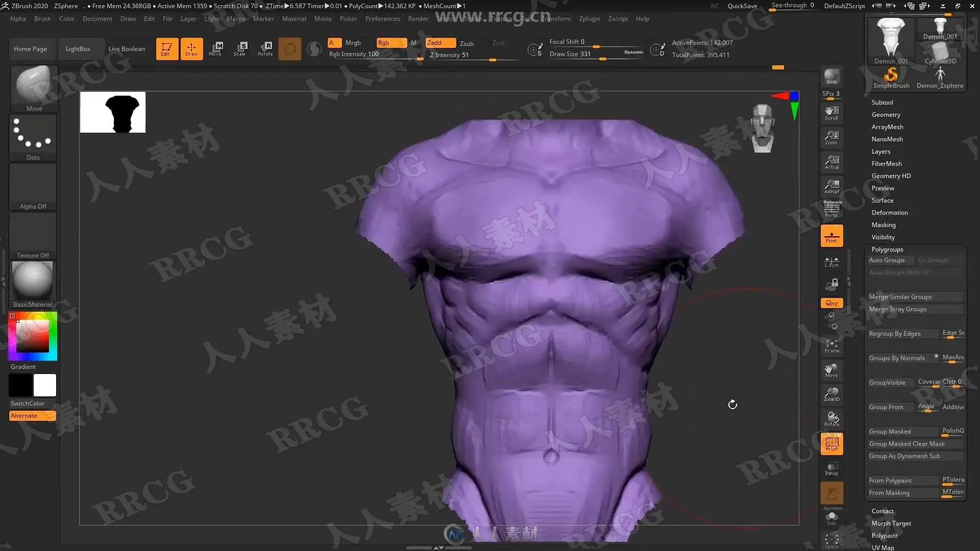Open the Preferences menu

382,19
